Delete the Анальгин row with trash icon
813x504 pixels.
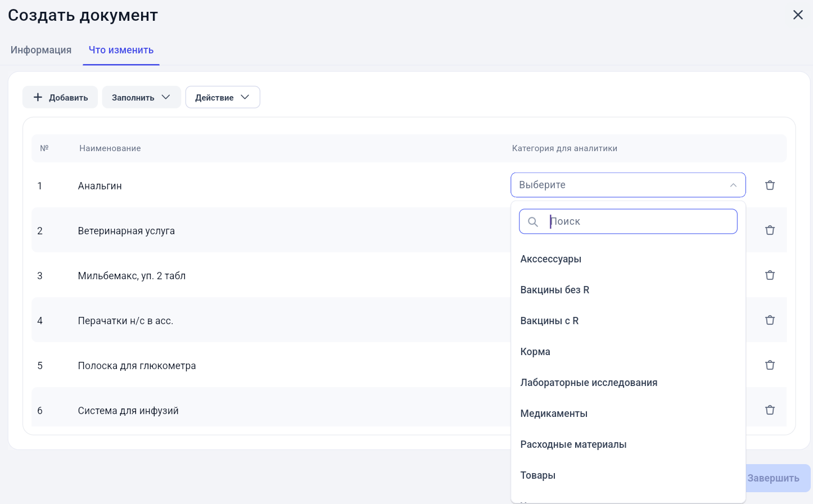point(770,185)
